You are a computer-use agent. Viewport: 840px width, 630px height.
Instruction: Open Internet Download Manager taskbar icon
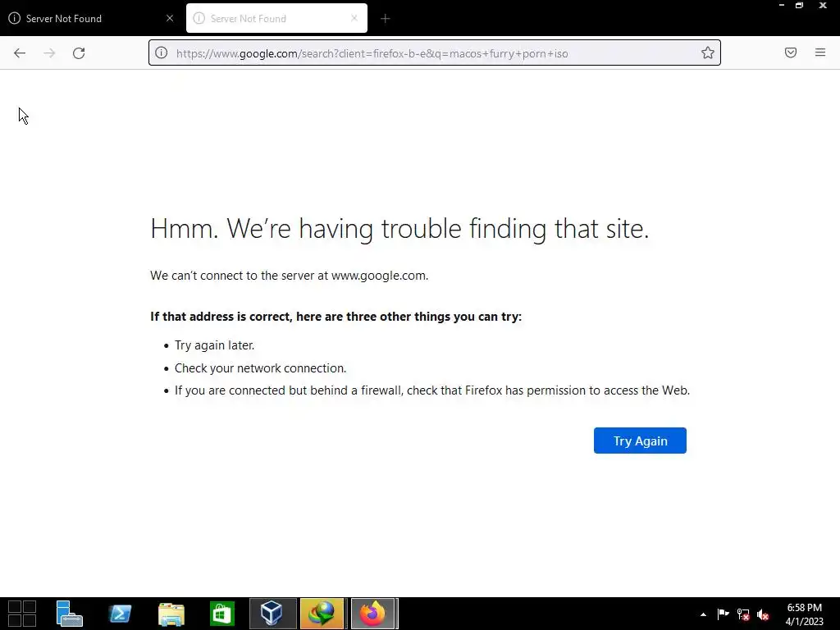pyautogui.click(x=322, y=614)
